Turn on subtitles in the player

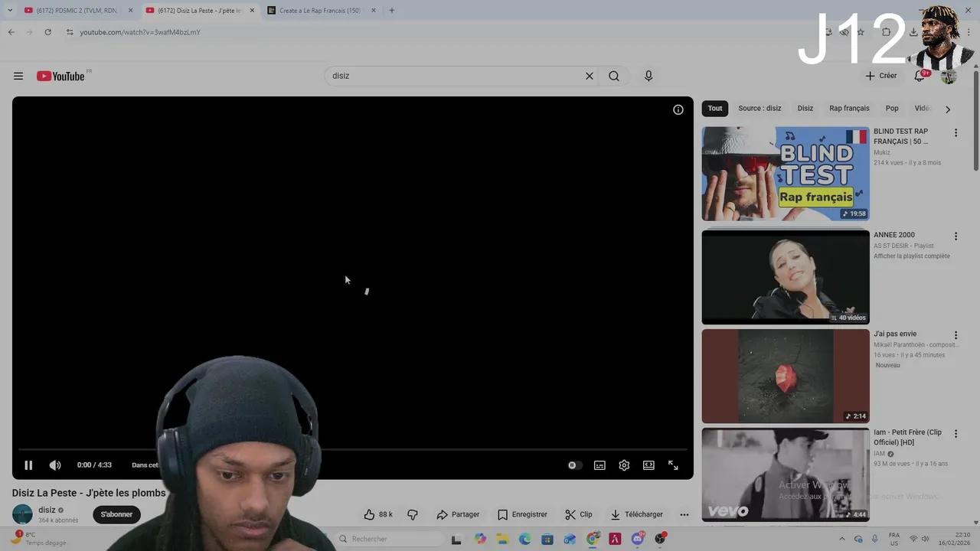(599, 465)
